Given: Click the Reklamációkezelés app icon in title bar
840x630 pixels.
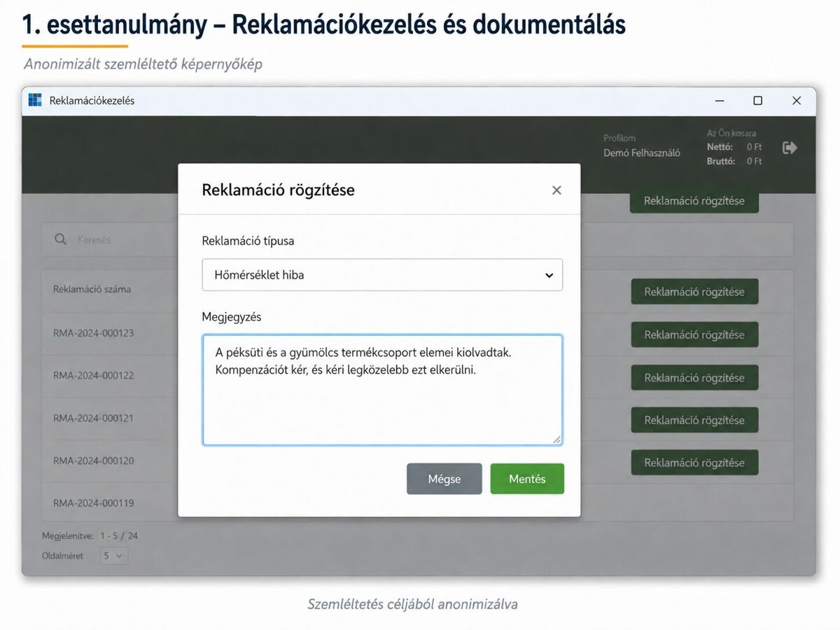Looking at the screenshot, I should 35,100.
